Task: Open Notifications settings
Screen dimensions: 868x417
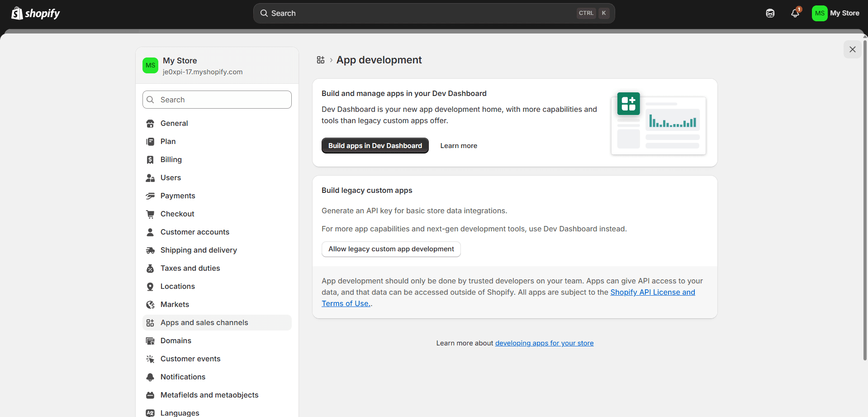Action: 217,377
